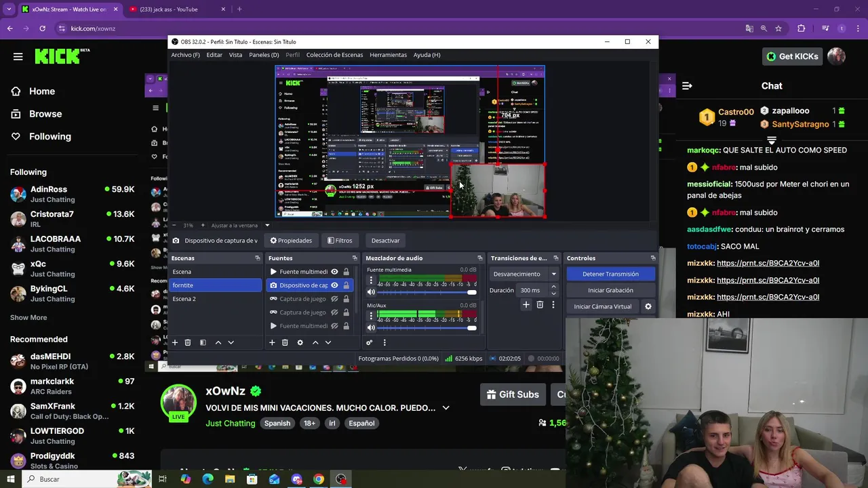868x488 pixels.
Task: Open transition properties three-dot menu
Action: pos(553,305)
